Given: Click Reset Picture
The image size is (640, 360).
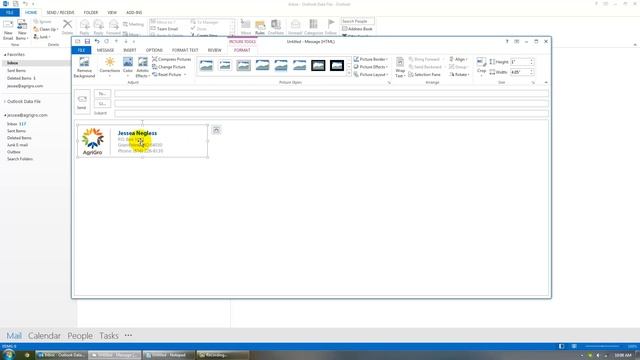Looking at the screenshot, I should [167, 75].
